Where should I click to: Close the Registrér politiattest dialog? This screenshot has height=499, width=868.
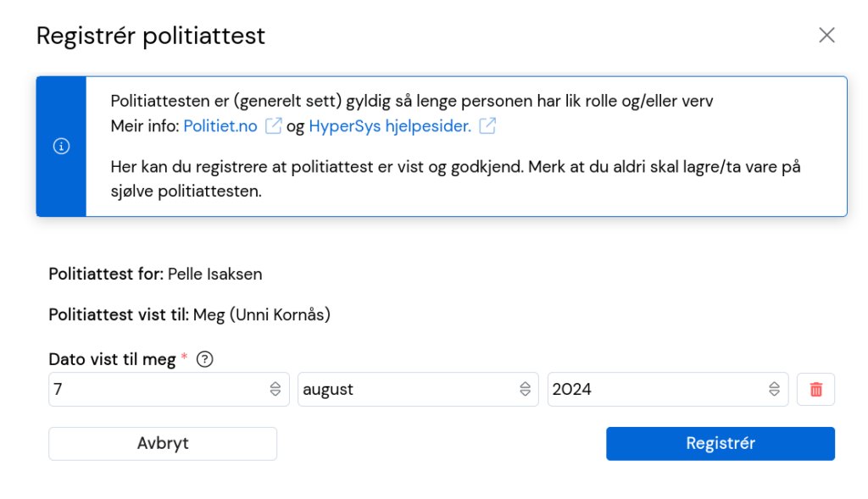[826, 36]
